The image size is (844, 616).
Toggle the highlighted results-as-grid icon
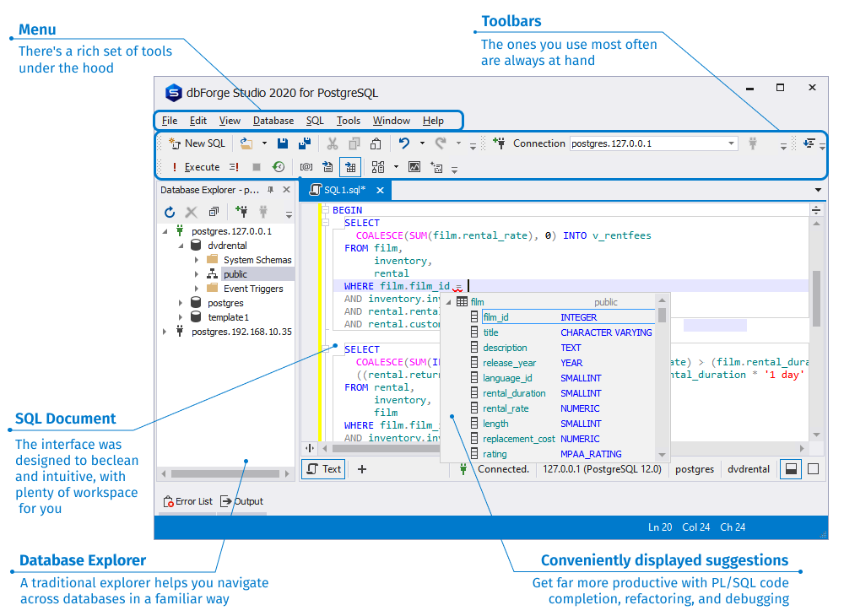coord(350,167)
